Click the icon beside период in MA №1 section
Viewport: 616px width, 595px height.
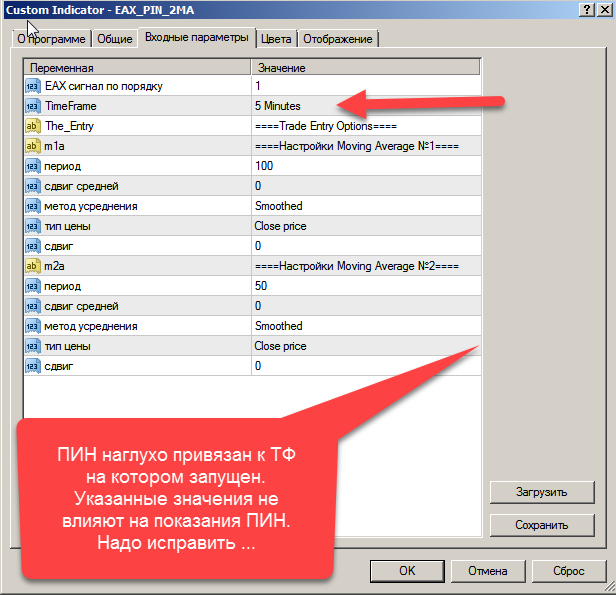(x=33, y=166)
